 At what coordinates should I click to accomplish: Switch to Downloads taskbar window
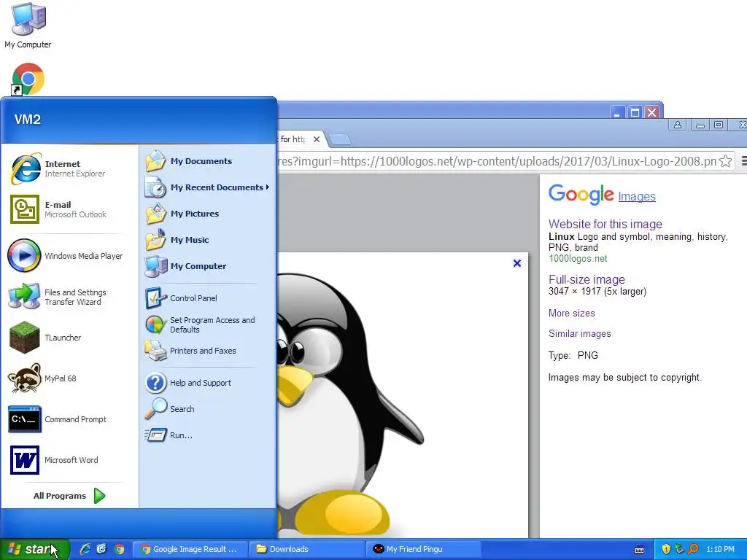[306, 549]
